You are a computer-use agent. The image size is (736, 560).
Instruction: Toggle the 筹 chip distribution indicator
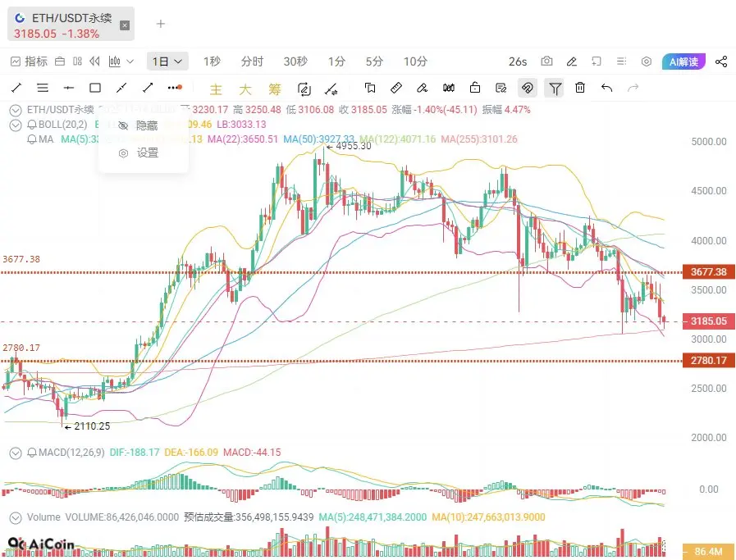coord(275,89)
